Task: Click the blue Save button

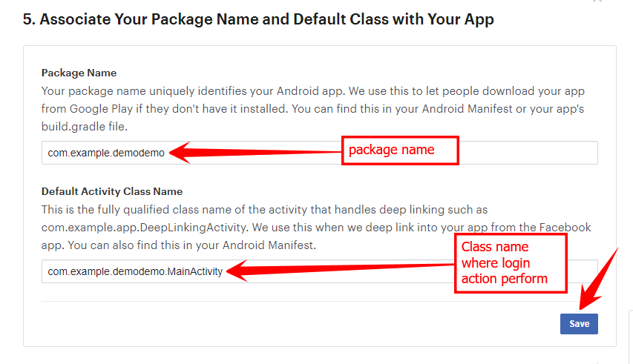Action: (579, 324)
